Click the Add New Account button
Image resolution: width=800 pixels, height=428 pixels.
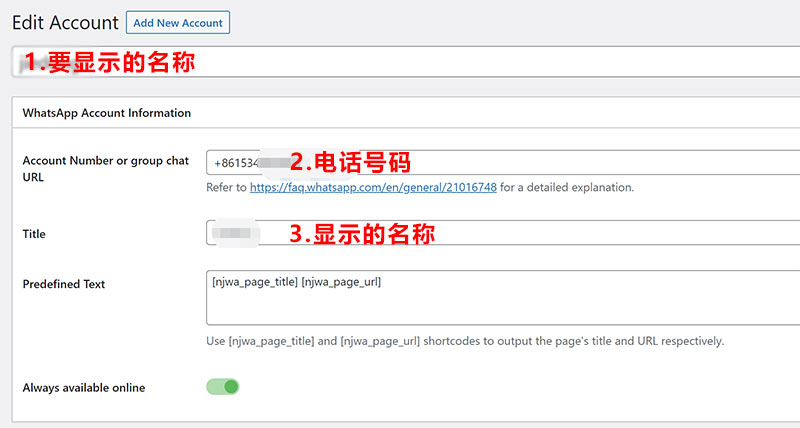pos(178,22)
